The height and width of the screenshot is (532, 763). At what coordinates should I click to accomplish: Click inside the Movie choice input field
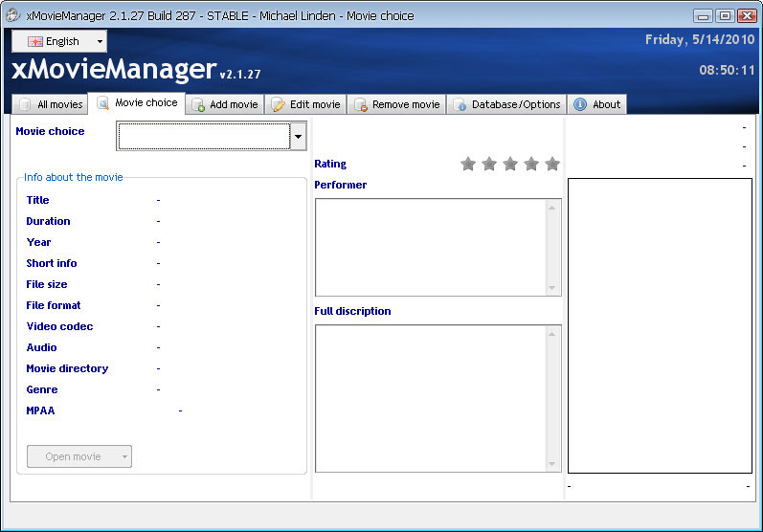click(204, 136)
